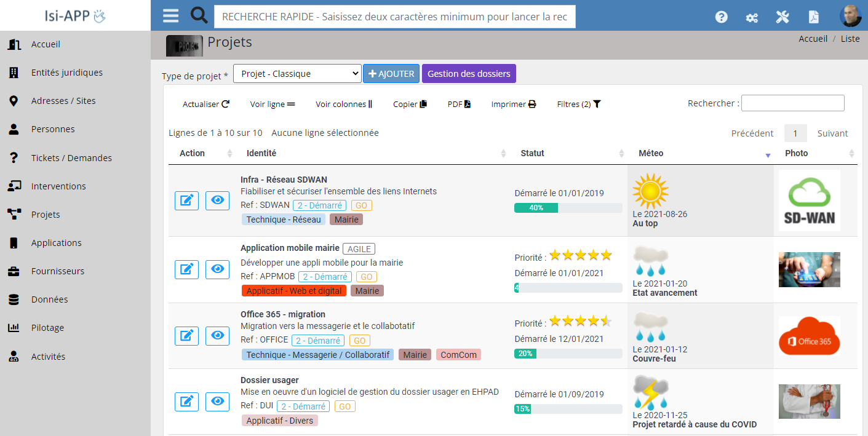
Task: Open the eye view icon for Office 365 - migration
Action: (217, 336)
